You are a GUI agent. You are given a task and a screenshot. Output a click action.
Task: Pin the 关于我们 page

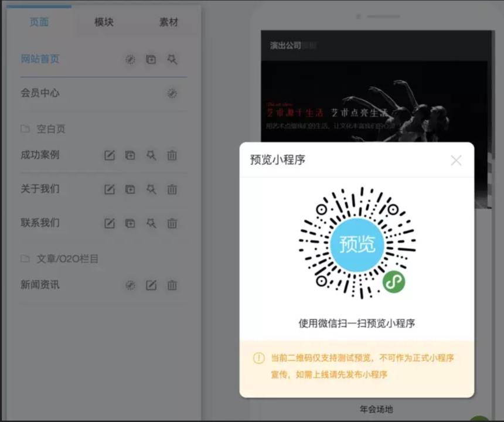151,189
